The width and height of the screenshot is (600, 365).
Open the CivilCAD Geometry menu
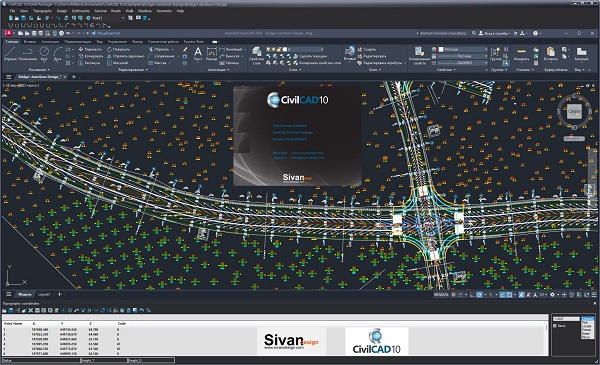coord(164,11)
